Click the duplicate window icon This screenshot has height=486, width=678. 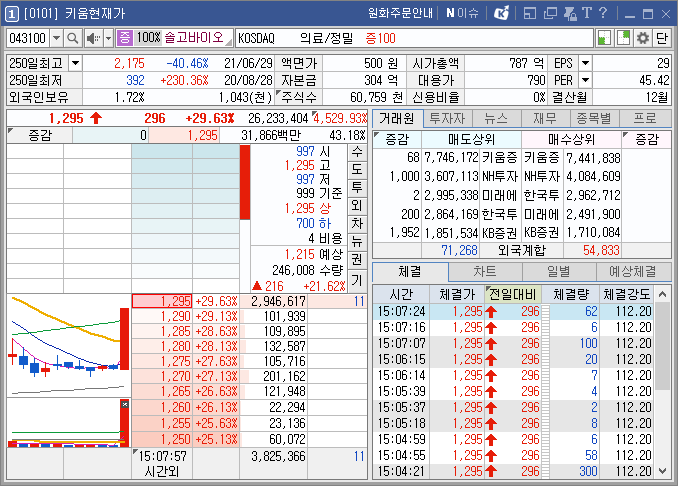[550, 13]
